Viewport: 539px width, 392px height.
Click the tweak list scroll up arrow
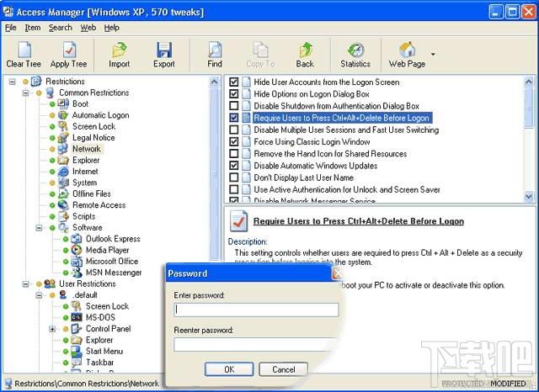pos(529,82)
